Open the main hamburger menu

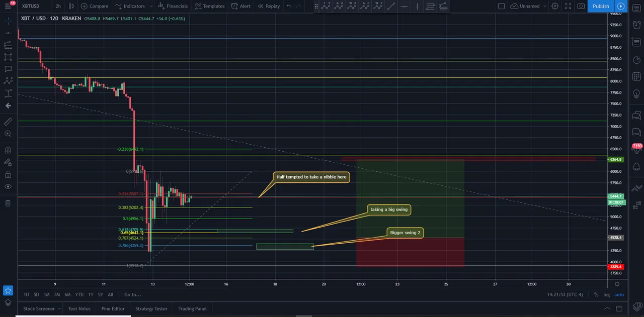pyautogui.click(x=8, y=6)
